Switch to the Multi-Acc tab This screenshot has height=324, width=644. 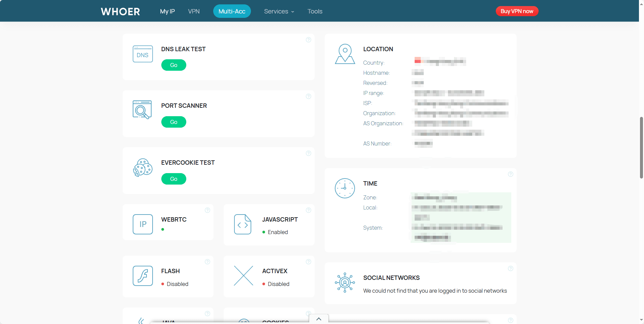click(232, 11)
